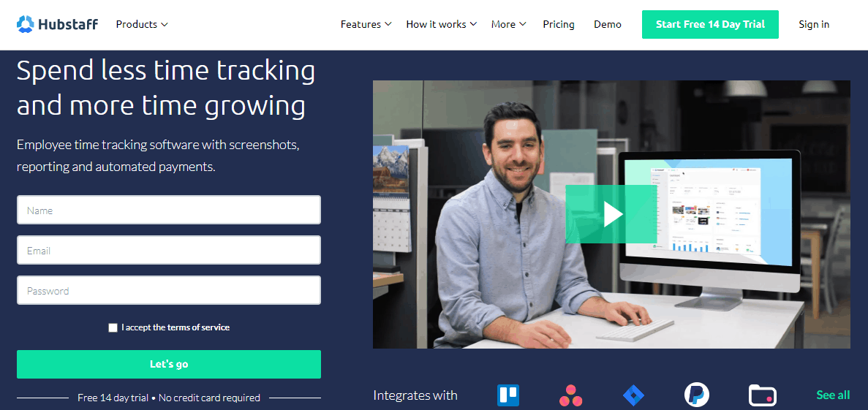Screen dimensions: 868x410
Task: Play the Hubstaff intro video
Action: click(x=611, y=214)
